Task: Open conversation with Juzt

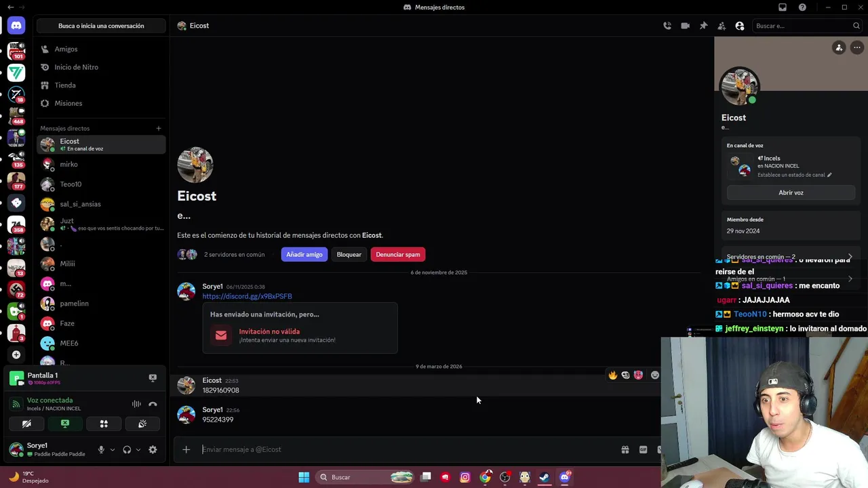Action: (x=101, y=224)
